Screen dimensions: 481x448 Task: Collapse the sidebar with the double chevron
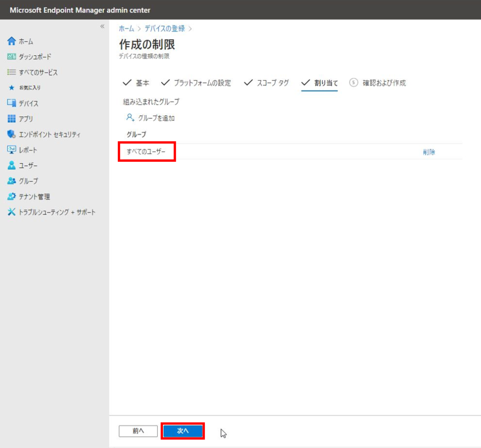[102, 26]
